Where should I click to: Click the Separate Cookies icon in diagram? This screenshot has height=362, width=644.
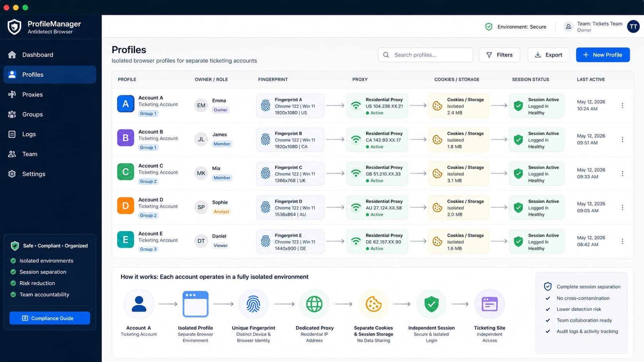pos(374,304)
